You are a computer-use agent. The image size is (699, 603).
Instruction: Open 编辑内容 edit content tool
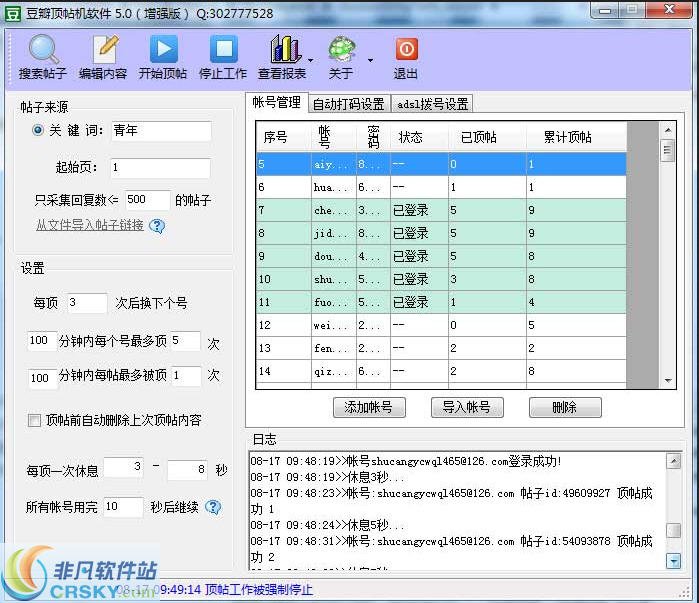click(103, 57)
